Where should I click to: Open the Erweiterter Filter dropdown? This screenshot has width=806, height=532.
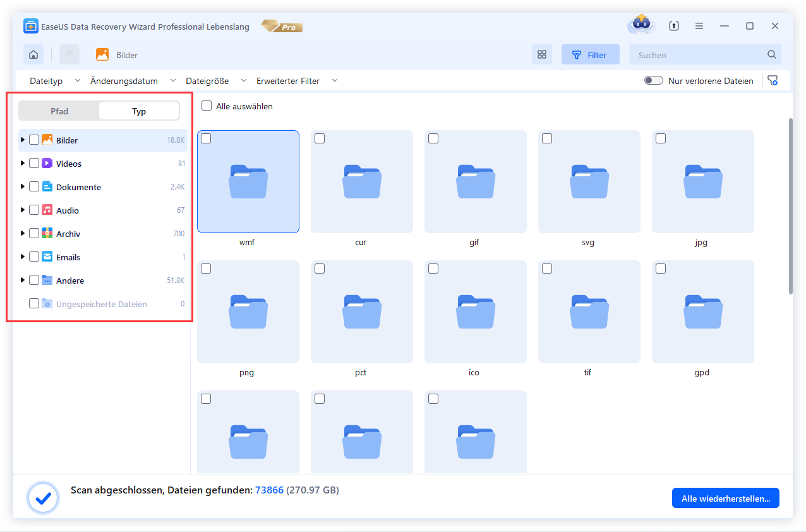(x=297, y=81)
